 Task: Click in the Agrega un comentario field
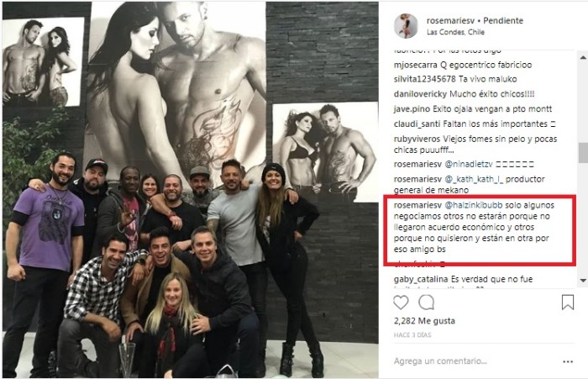click(x=440, y=361)
